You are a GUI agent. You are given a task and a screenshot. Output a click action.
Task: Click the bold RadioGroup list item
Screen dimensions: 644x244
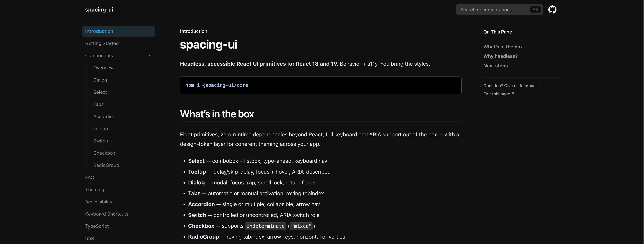(203, 237)
